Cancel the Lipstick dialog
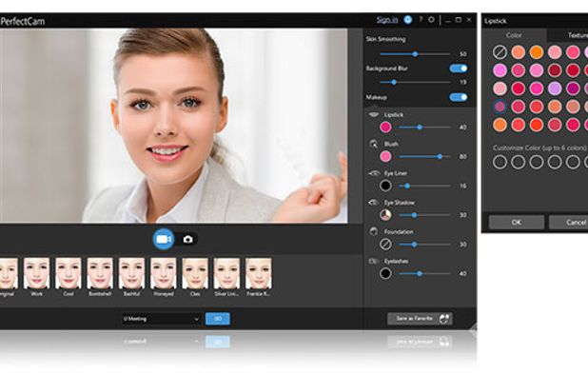 tap(570, 222)
